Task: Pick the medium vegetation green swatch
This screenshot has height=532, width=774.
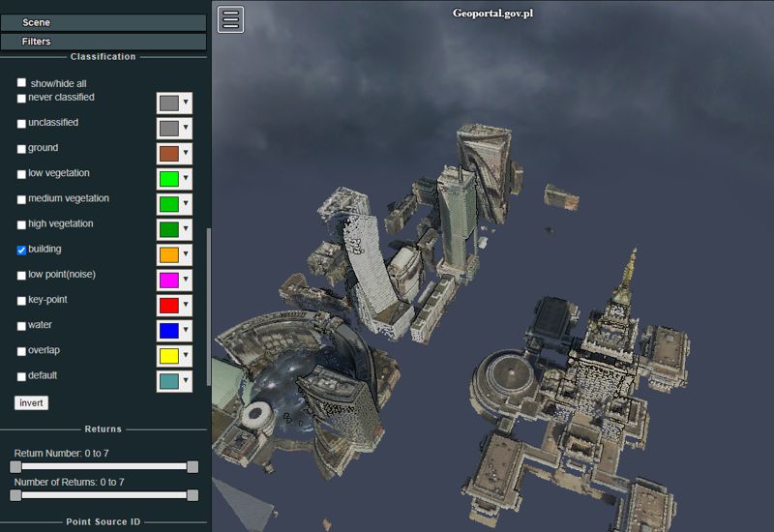Action: [169, 204]
